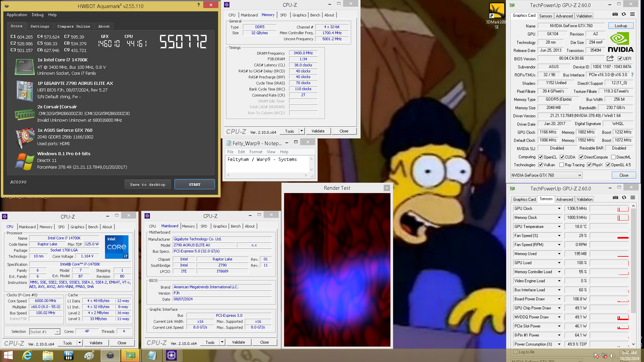The height and width of the screenshot is (362, 644).
Task: Click the share BIOS icon beside BIOS Version
Action: (x=610, y=58)
